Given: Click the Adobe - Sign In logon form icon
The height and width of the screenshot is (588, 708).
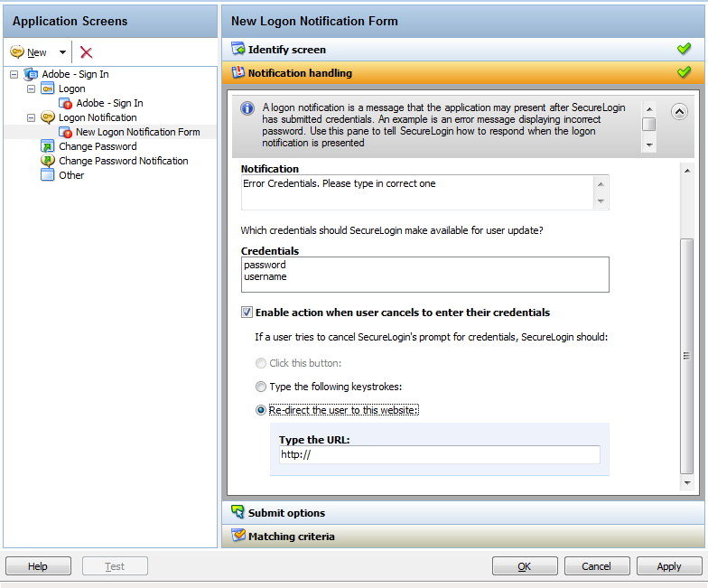Looking at the screenshot, I should point(65,103).
